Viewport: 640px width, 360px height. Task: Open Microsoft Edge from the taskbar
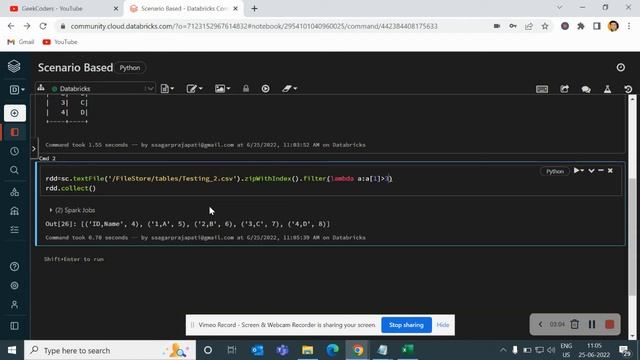(333, 350)
